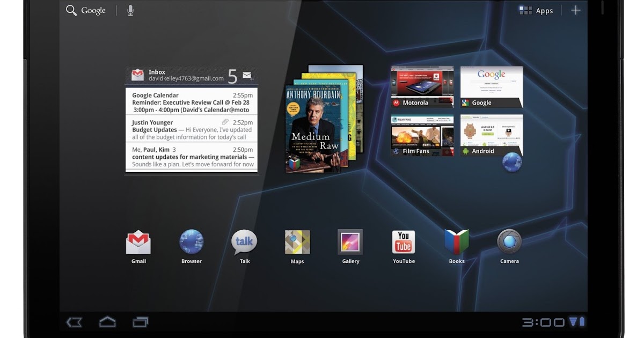Open the Film Fans bookmark thumbnail
This screenshot has height=338, width=644.
[422, 135]
